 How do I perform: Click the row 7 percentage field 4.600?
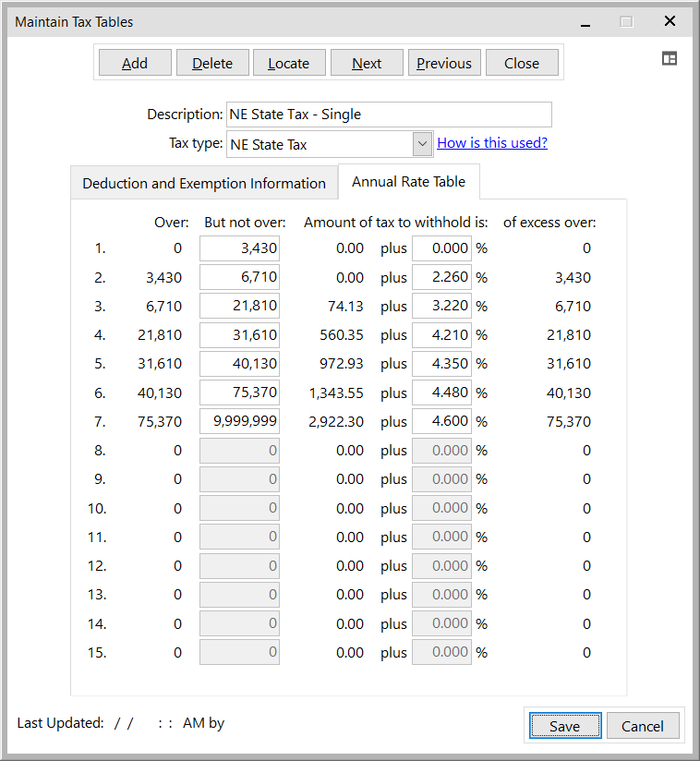click(441, 421)
